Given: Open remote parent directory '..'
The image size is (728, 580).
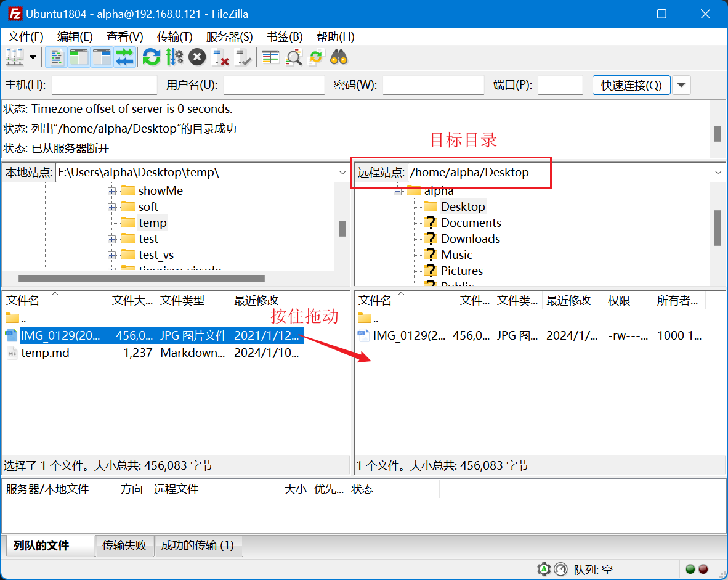Looking at the screenshot, I should pyautogui.click(x=368, y=318).
